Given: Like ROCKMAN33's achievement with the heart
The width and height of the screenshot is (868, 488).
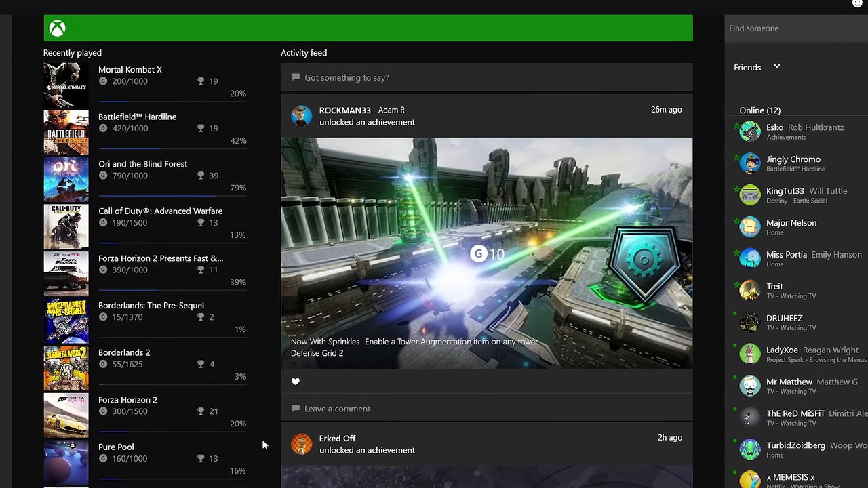Looking at the screenshot, I should (x=295, y=382).
